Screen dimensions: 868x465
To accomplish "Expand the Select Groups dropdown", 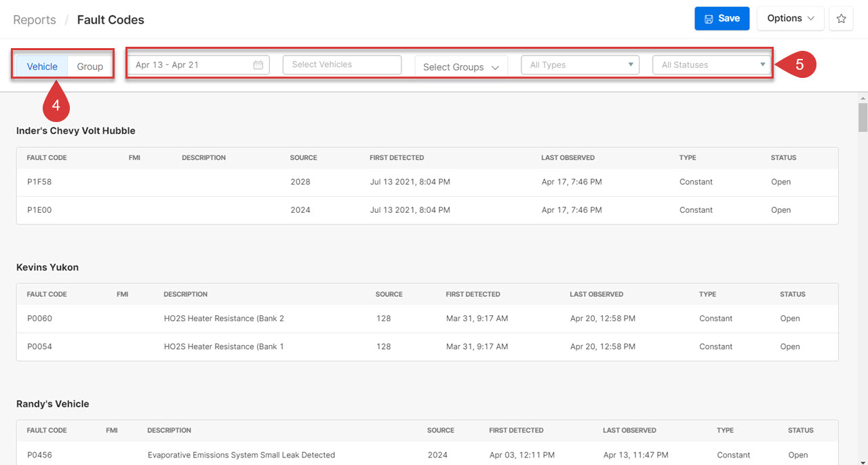I will (x=460, y=67).
